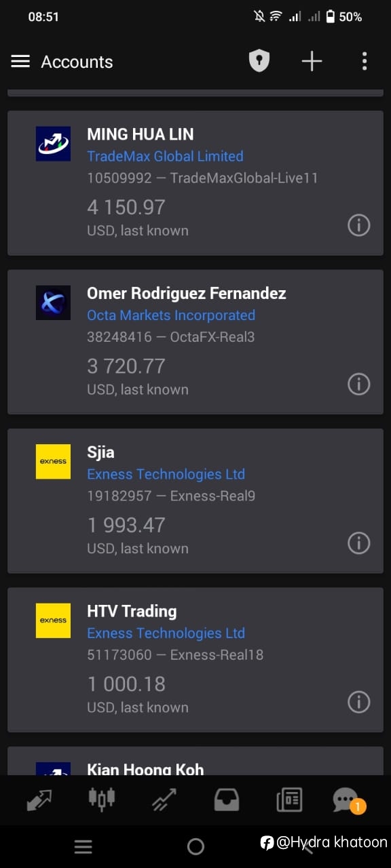Open the History inbox tray tab
This screenshot has height=868, width=391.
[x=227, y=800]
